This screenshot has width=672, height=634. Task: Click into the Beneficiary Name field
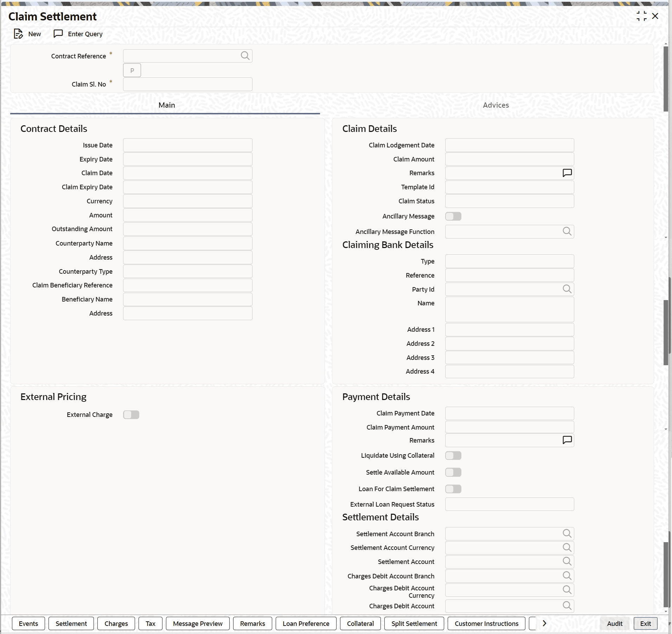click(188, 299)
